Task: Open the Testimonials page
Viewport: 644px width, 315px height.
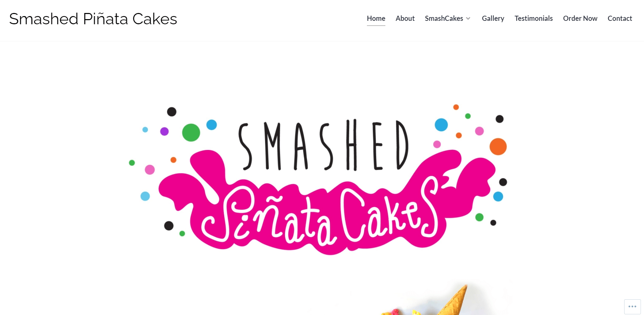Action: point(533,18)
